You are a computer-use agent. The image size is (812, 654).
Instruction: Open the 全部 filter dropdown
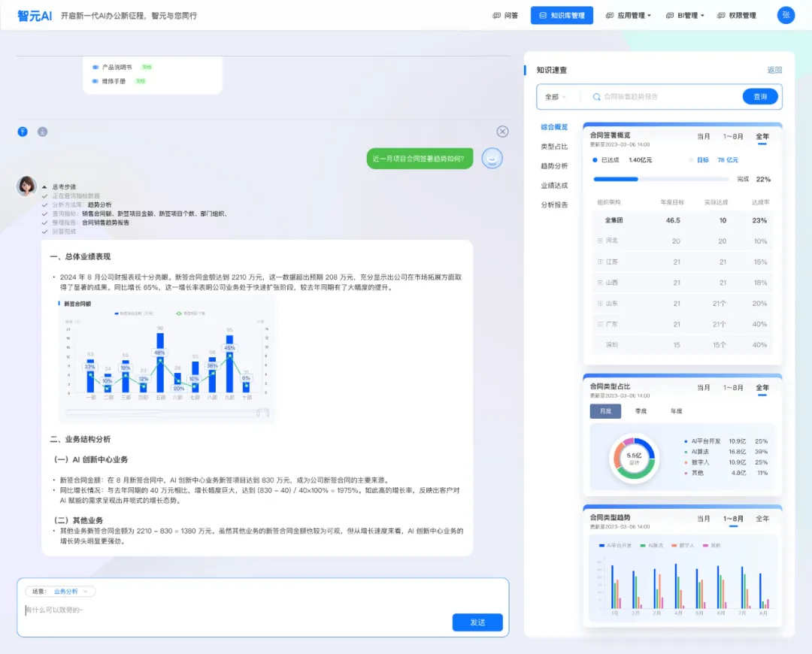pyautogui.click(x=556, y=97)
